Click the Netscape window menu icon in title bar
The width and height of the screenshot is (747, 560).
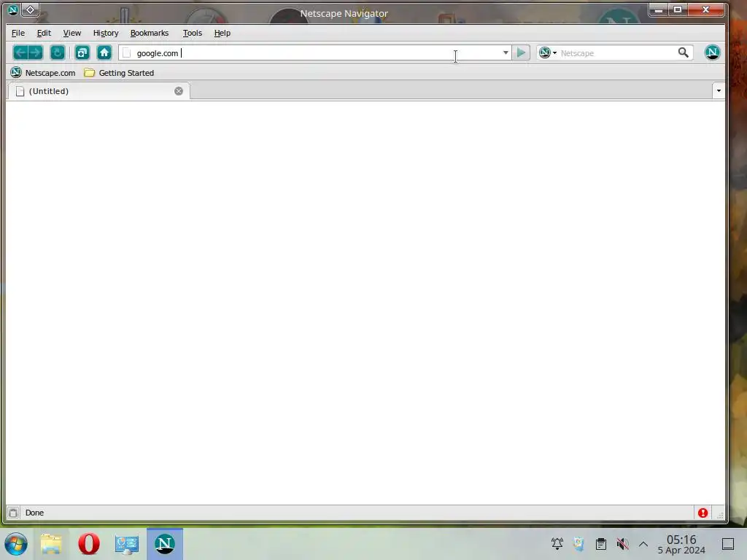13,9
